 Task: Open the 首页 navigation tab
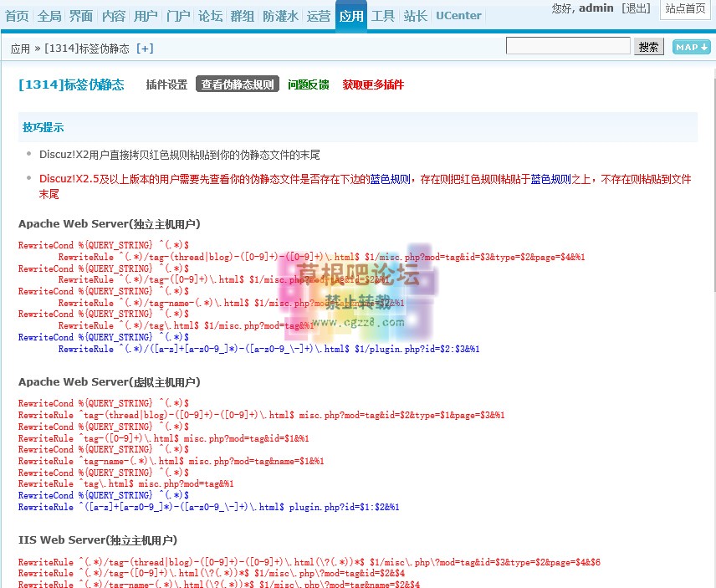coord(17,16)
